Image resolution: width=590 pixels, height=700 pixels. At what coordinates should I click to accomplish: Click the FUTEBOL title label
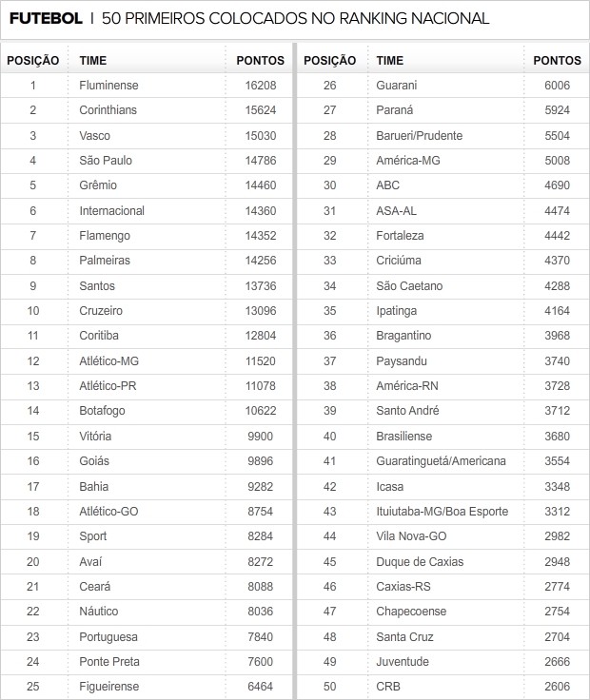(x=46, y=18)
